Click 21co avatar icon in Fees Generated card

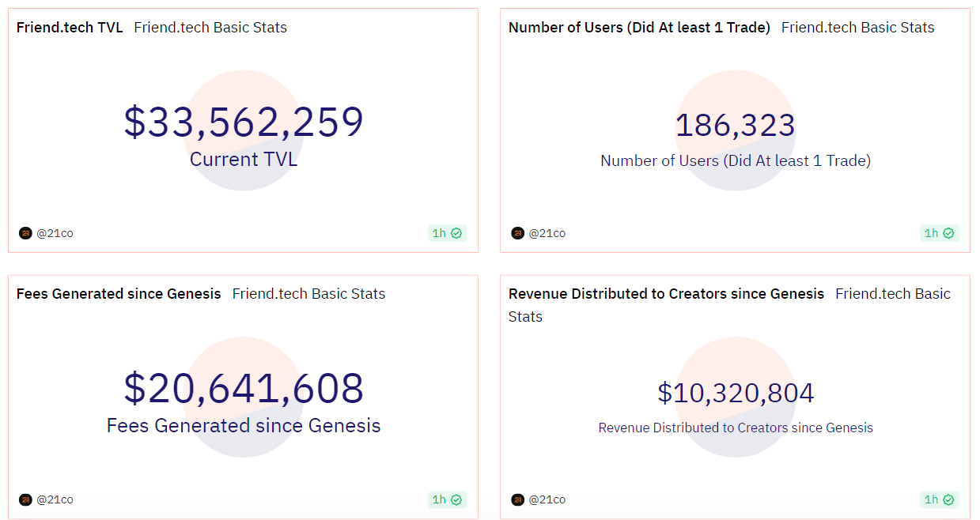coord(25,499)
